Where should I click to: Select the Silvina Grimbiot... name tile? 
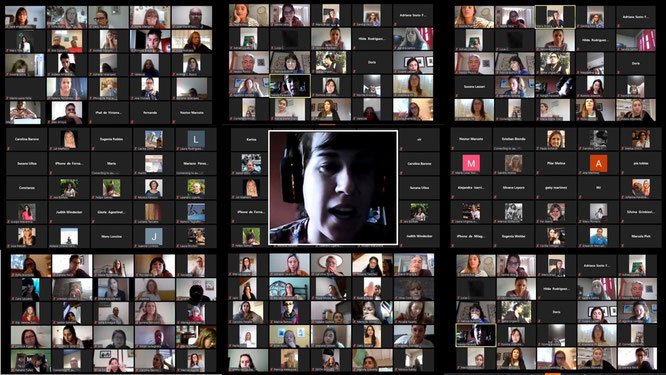(641, 212)
